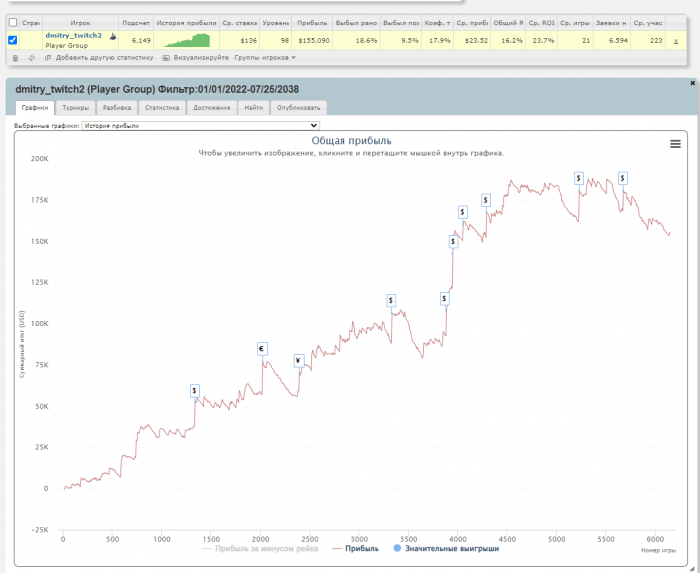Image resolution: width=700 pixels, height=573 pixels.
Task: Remove the dmitry_twitch2 row with x
Action: click(676, 41)
